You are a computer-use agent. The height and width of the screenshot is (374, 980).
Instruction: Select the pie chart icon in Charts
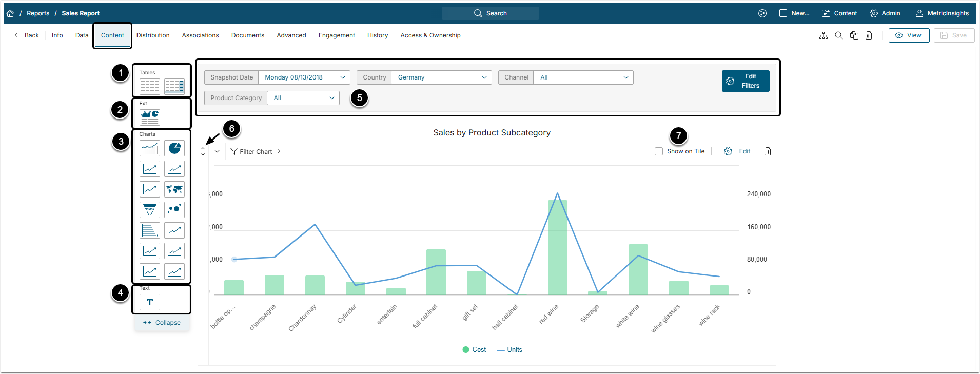point(174,148)
